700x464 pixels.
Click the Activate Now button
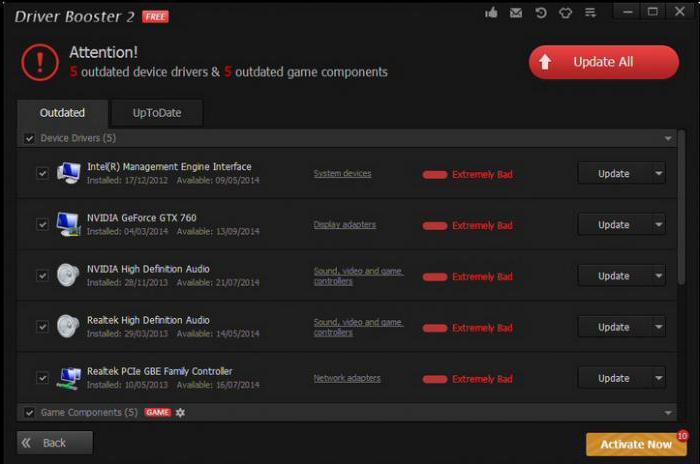pos(636,444)
